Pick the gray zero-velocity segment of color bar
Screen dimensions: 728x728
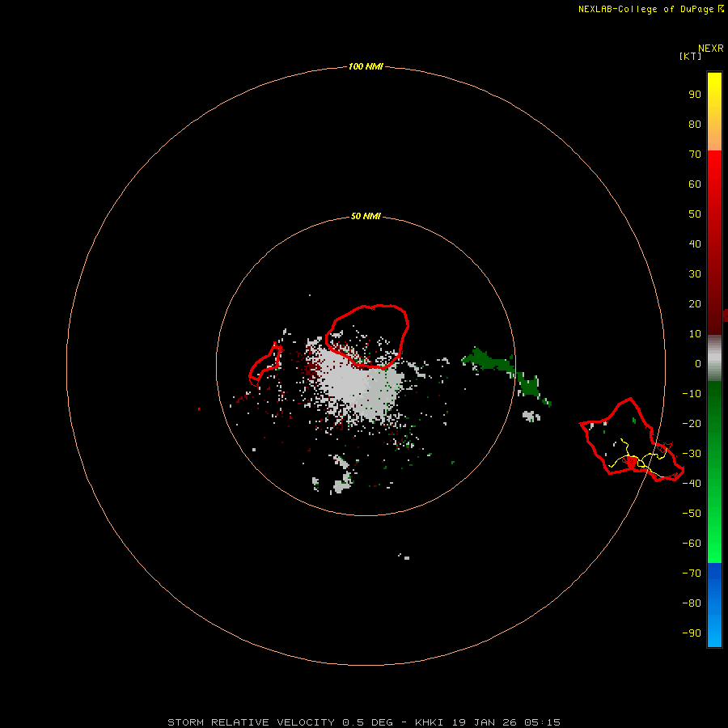click(714, 358)
